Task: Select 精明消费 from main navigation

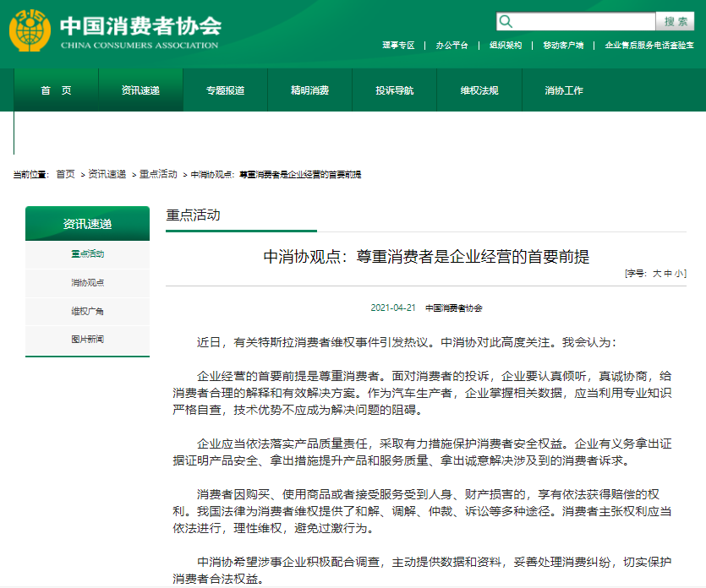Action: tap(309, 89)
